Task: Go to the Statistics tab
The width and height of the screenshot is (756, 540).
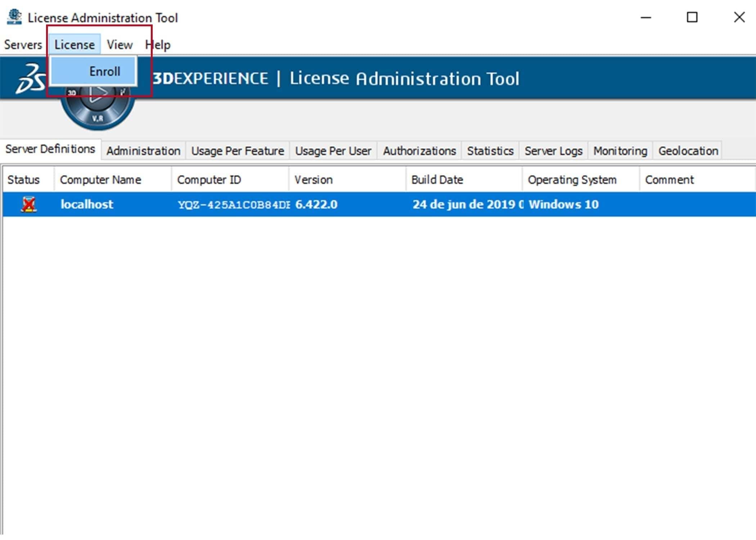Action: click(490, 151)
